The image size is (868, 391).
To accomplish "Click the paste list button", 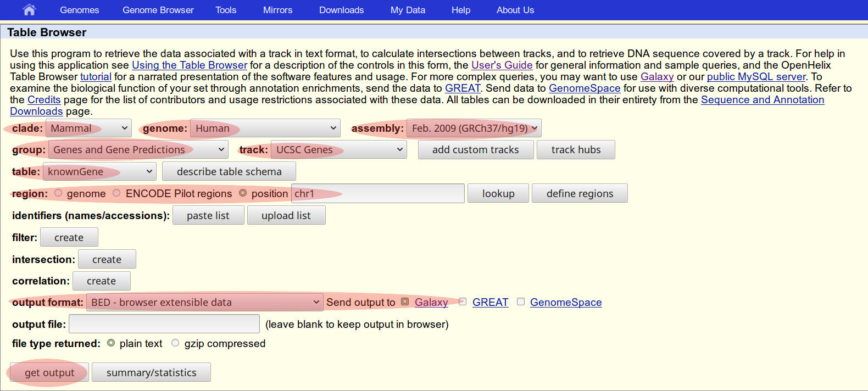I will 208,215.
